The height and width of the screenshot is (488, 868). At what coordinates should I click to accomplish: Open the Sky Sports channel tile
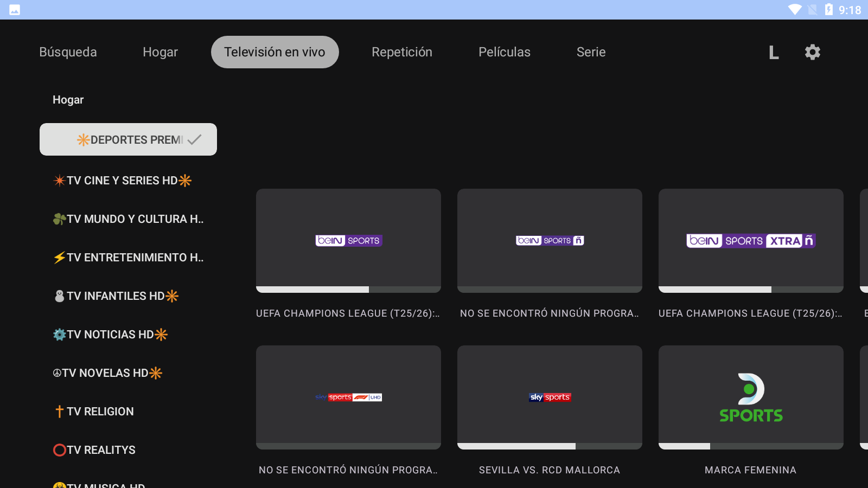(x=550, y=397)
